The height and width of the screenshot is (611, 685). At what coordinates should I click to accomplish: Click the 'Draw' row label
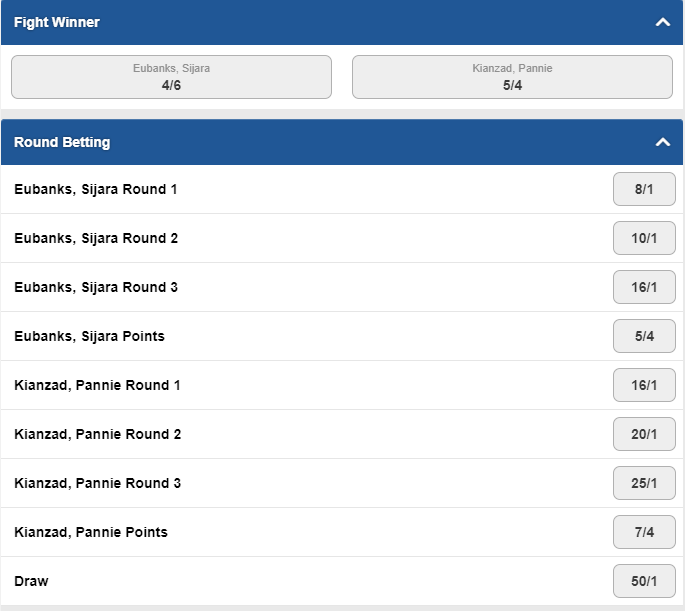pyautogui.click(x=31, y=581)
